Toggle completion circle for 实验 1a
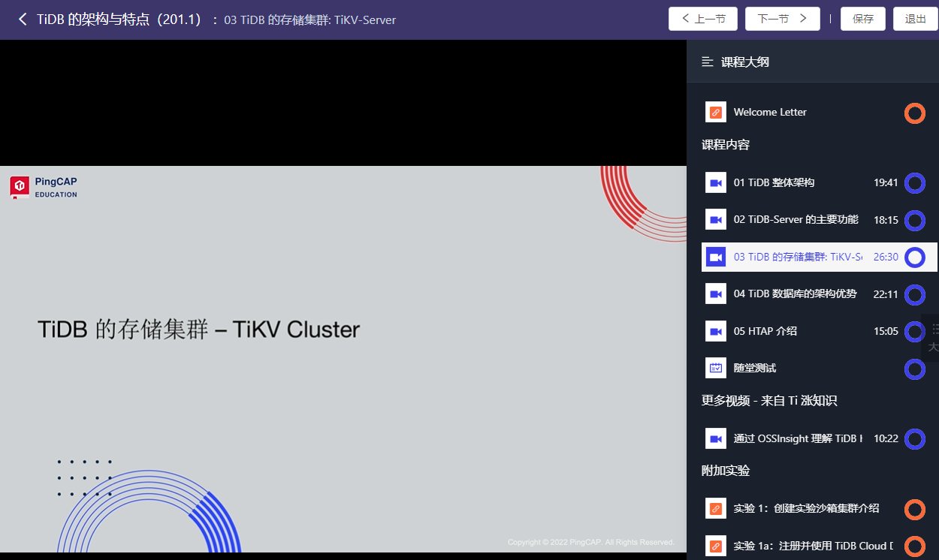The height and width of the screenshot is (560, 939). (x=914, y=546)
